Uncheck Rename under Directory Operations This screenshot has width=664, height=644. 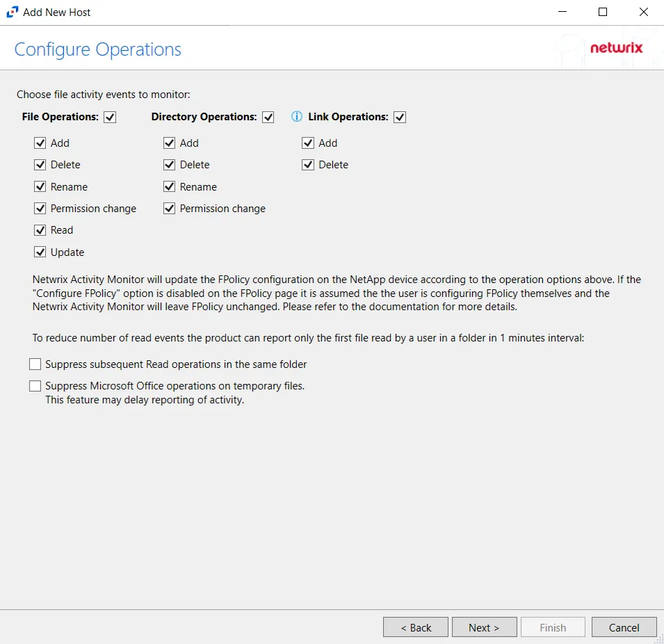point(169,186)
